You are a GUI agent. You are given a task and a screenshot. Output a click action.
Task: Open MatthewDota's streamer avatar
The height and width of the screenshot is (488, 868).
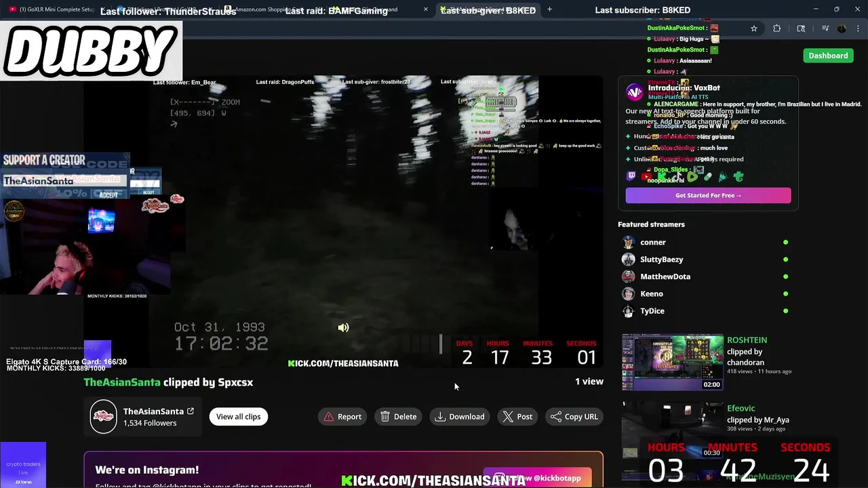(629, 277)
